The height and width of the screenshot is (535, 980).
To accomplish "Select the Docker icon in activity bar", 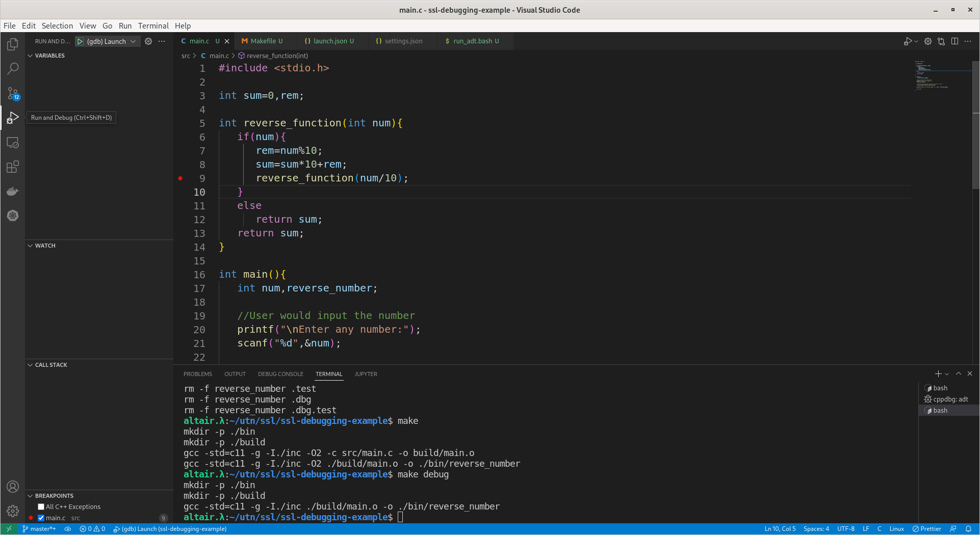I will [x=12, y=191].
